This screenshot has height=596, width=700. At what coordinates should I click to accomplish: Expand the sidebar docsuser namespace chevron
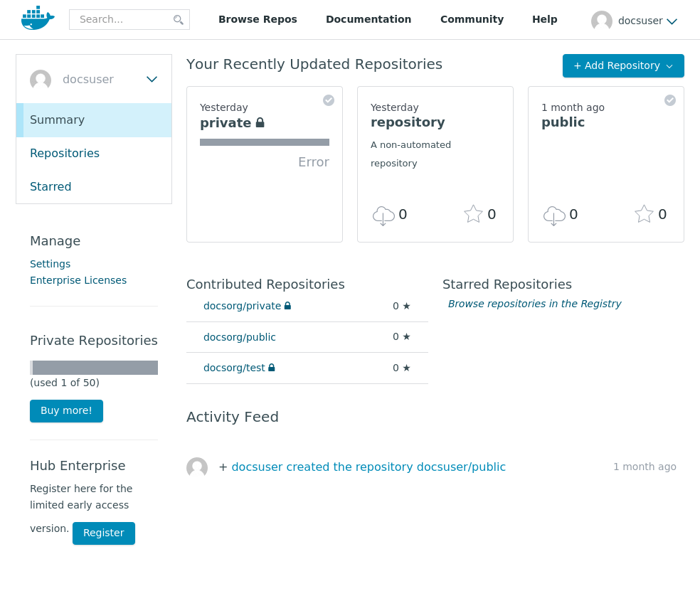tap(152, 80)
